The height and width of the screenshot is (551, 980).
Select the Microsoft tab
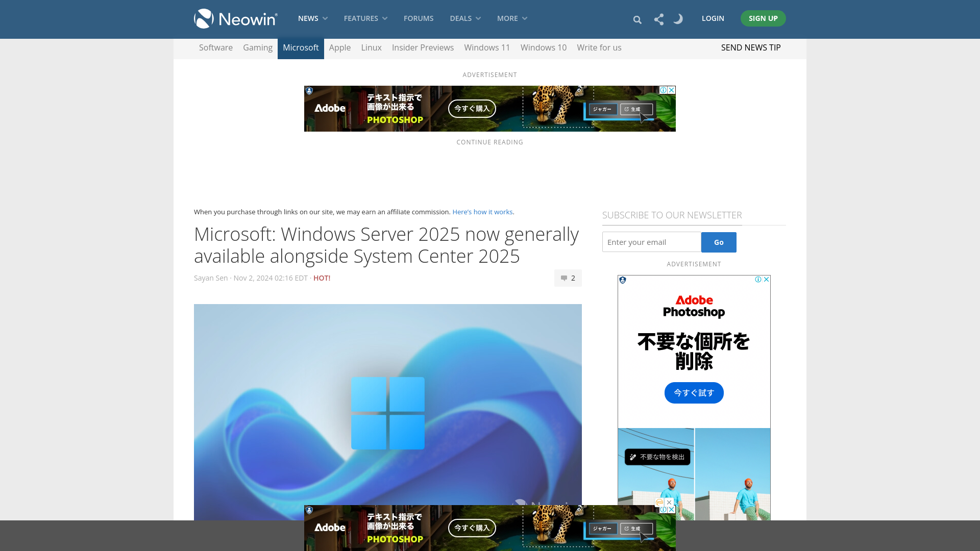[301, 47]
